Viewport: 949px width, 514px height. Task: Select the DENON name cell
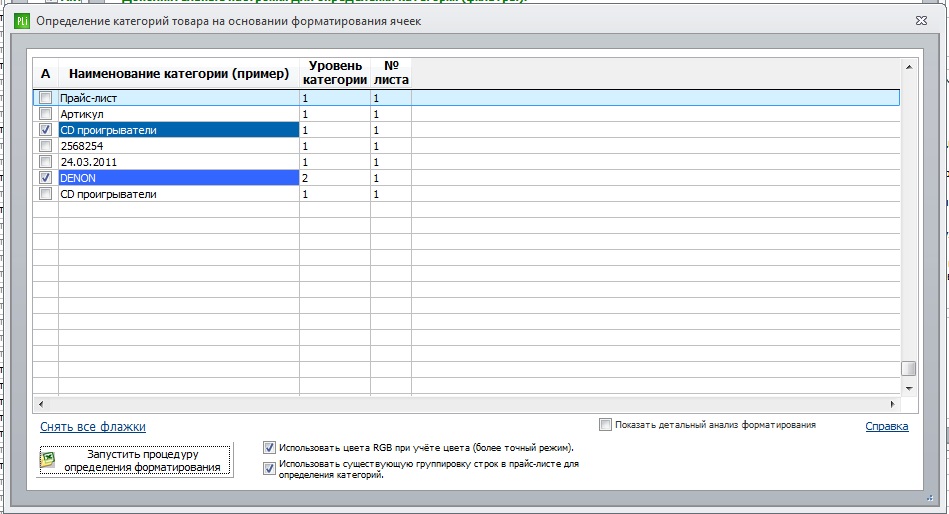[179, 178]
